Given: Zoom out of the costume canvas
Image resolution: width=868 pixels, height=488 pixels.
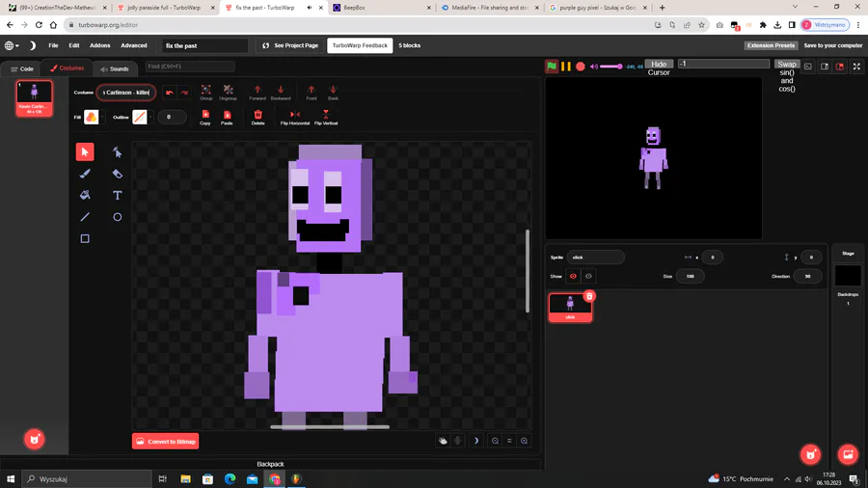Looking at the screenshot, I should 495,441.
